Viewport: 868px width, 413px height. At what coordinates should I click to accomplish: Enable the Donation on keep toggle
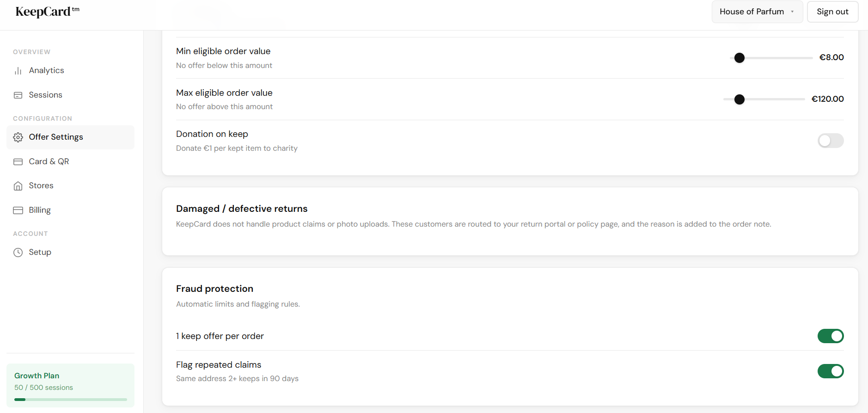tap(831, 141)
